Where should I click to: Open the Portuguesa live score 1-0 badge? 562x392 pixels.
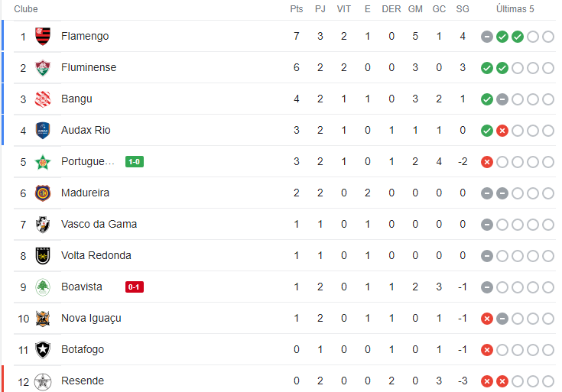coord(135,161)
